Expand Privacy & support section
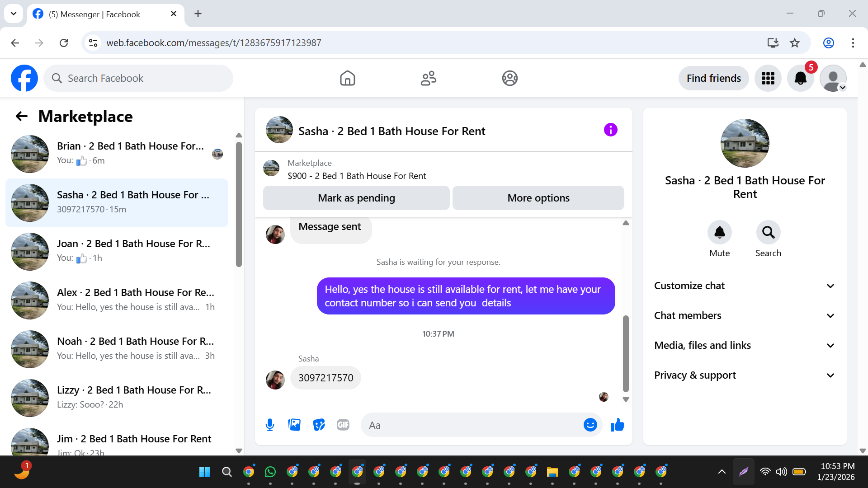Viewport: 868px width, 488px height. (x=745, y=375)
